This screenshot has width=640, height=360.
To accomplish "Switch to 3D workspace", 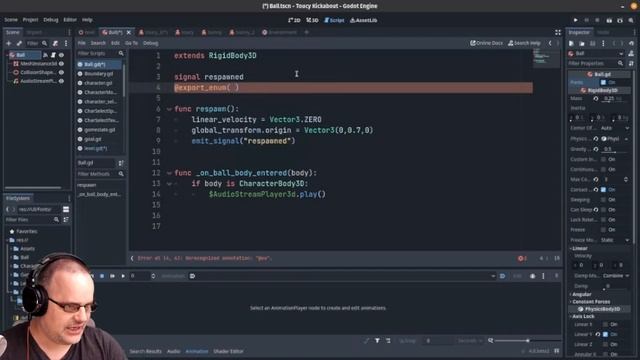I will 312,20.
